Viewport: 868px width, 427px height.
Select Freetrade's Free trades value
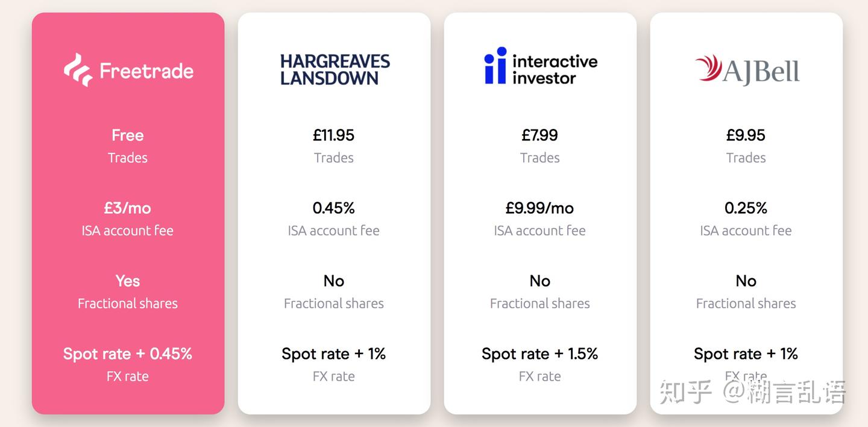[128, 136]
